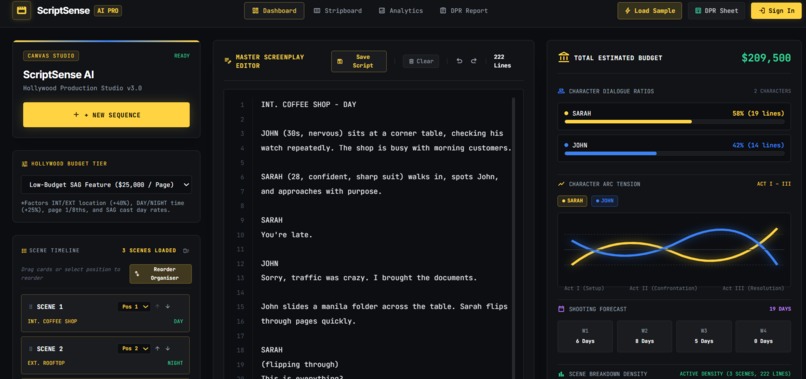Switch to the Stripboard tab

[338, 11]
